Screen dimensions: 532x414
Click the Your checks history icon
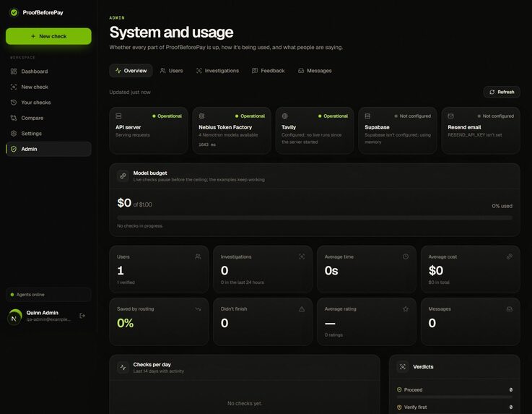pyautogui.click(x=14, y=102)
